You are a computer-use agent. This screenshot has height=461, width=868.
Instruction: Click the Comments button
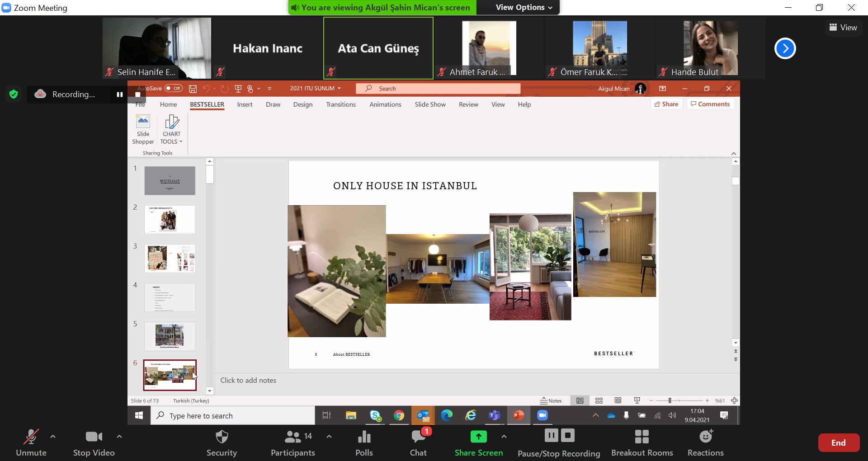[710, 104]
